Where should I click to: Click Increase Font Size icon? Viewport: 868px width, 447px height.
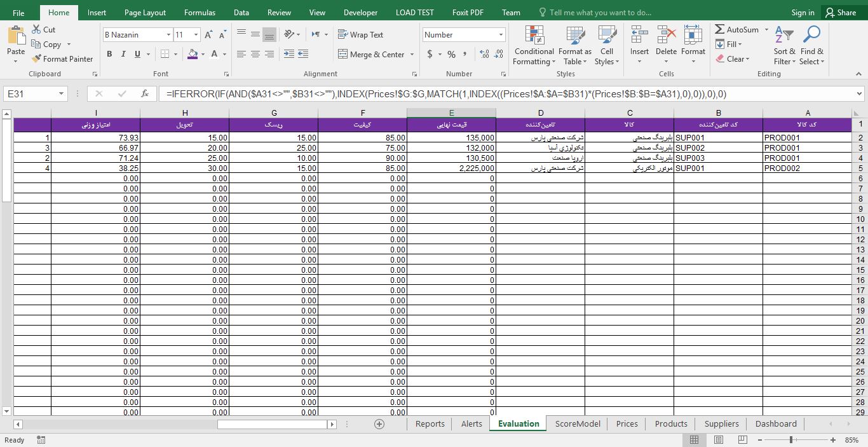point(208,35)
